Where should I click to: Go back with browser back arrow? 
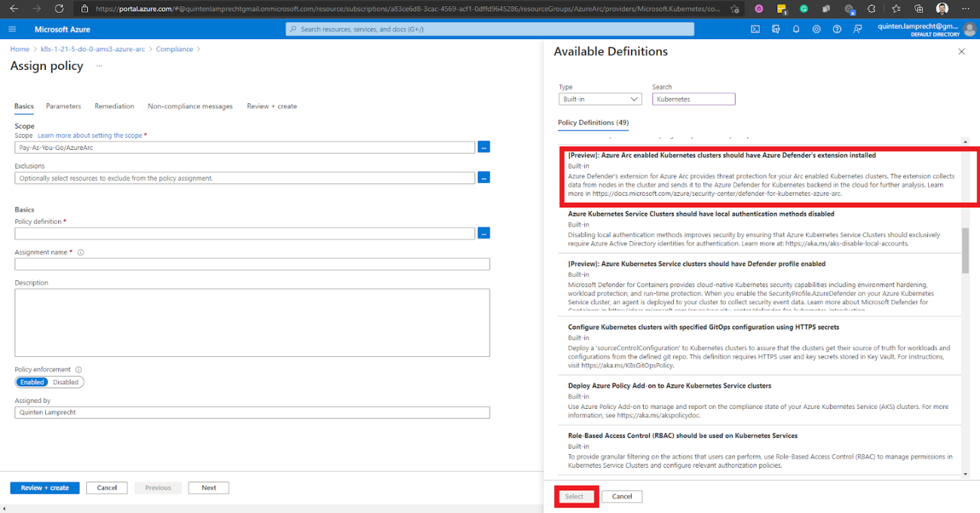click(x=14, y=9)
